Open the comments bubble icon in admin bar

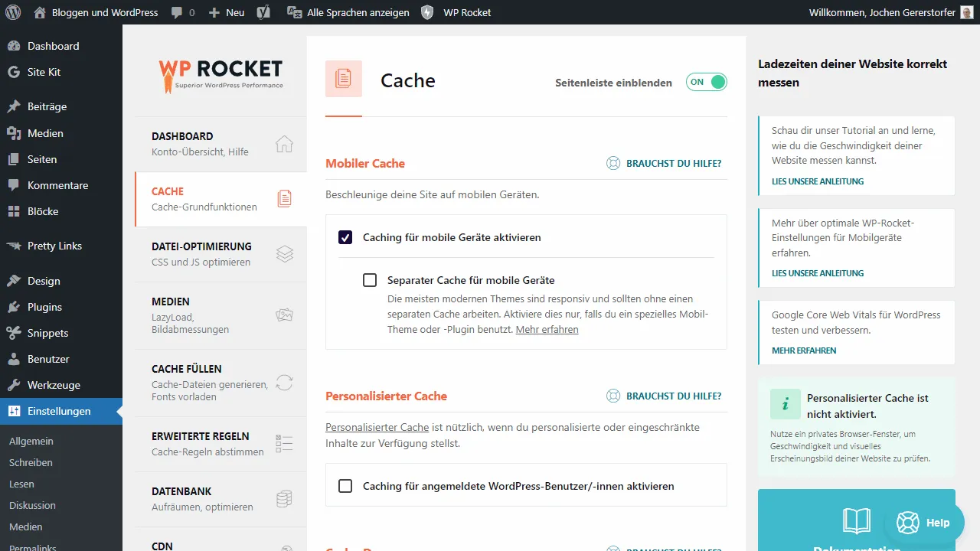coord(177,13)
